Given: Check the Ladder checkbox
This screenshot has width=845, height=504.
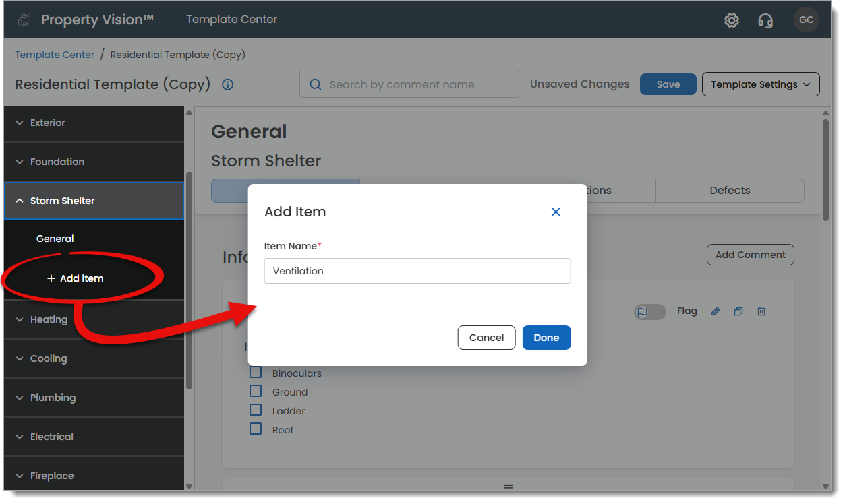Looking at the screenshot, I should click(256, 410).
